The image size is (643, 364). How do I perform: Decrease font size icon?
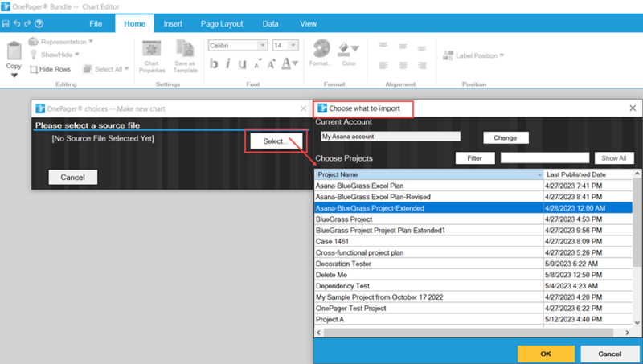tap(257, 64)
